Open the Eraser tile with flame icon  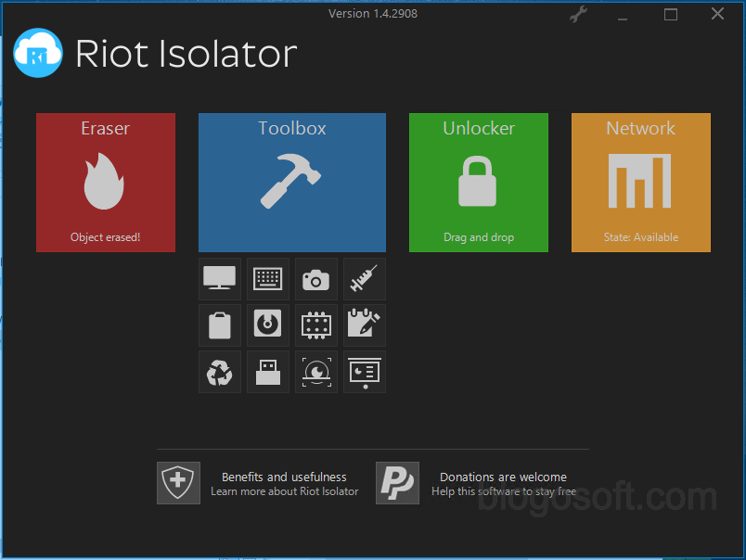point(106,183)
